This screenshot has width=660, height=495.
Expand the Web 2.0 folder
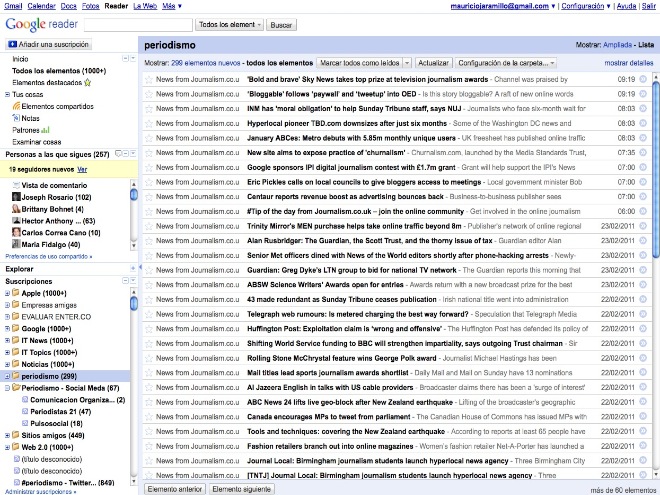coord(7,447)
